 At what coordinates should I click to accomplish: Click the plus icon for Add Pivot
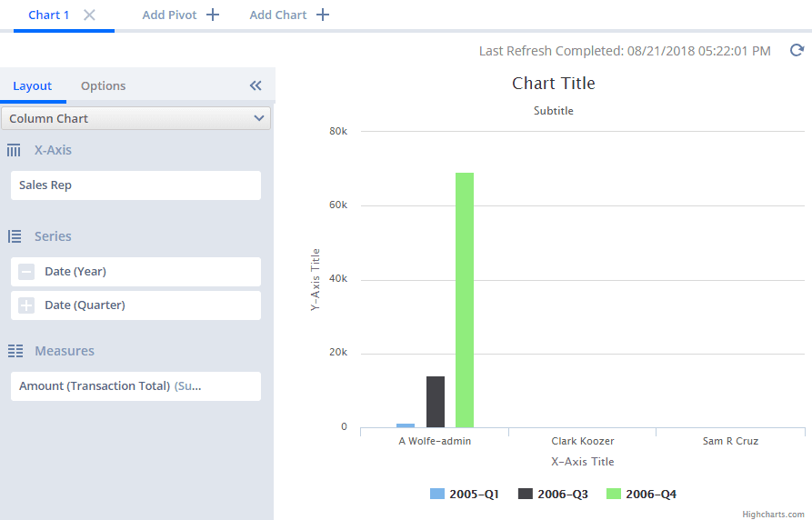click(213, 15)
